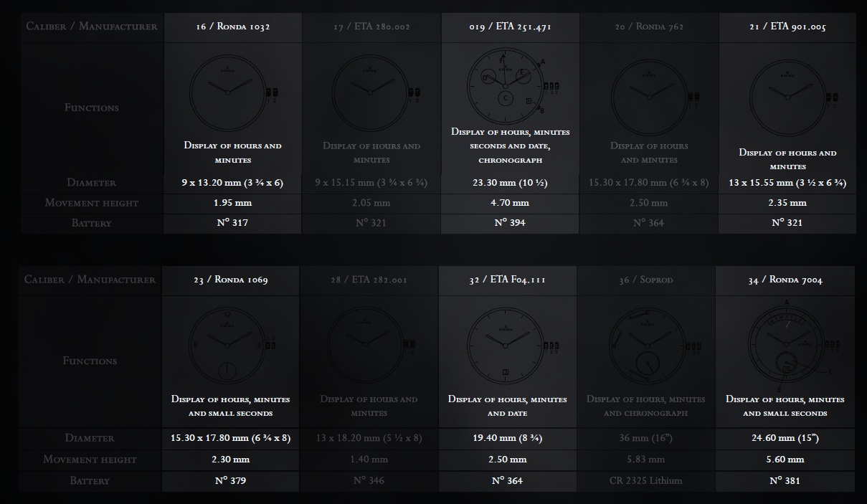
Task: Open the ETA F04.111 date dial diagram
Action: click(506, 346)
